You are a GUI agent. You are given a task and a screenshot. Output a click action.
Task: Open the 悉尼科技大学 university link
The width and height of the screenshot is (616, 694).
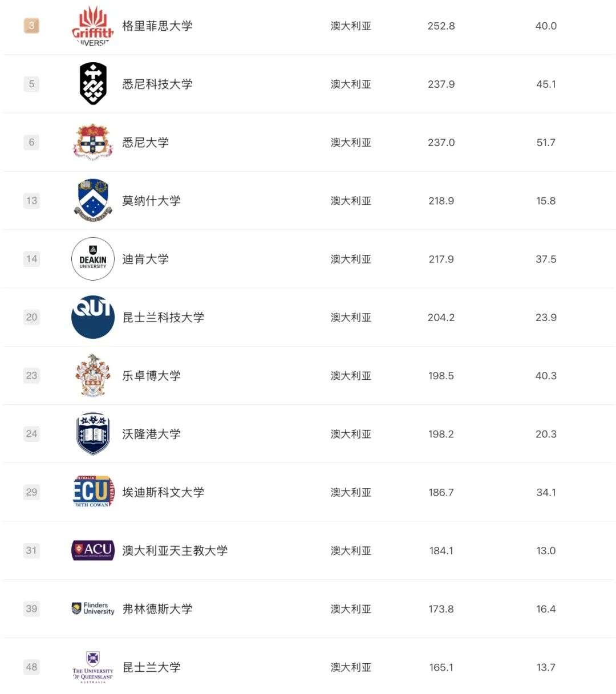pyautogui.click(x=157, y=84)
